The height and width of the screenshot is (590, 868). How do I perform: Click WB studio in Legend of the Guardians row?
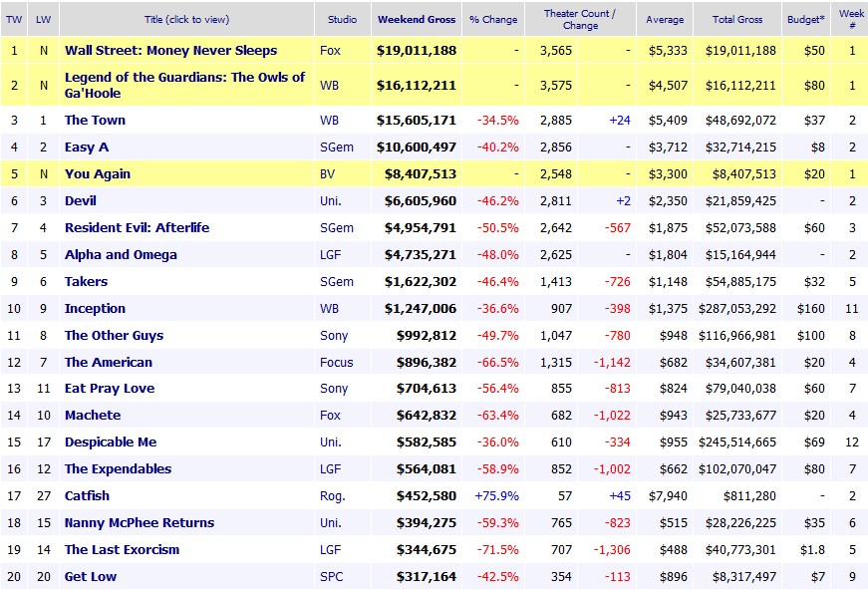[330, 86]
